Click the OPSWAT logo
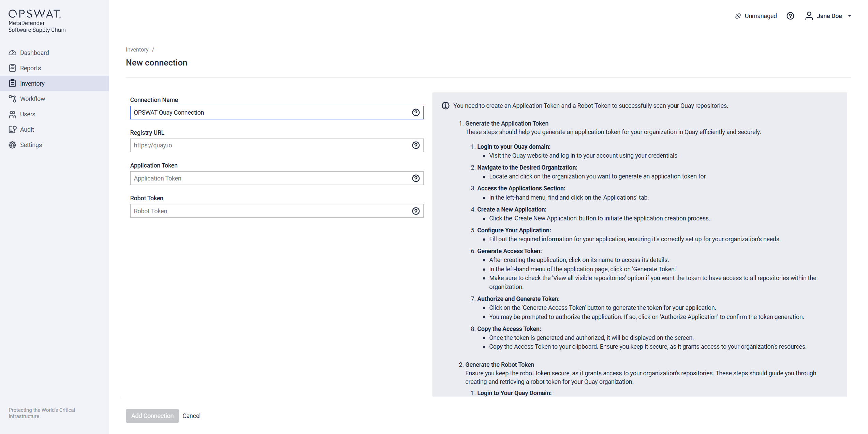The height and width of the screenshot is (434, 868). click(x=35, y=14)
